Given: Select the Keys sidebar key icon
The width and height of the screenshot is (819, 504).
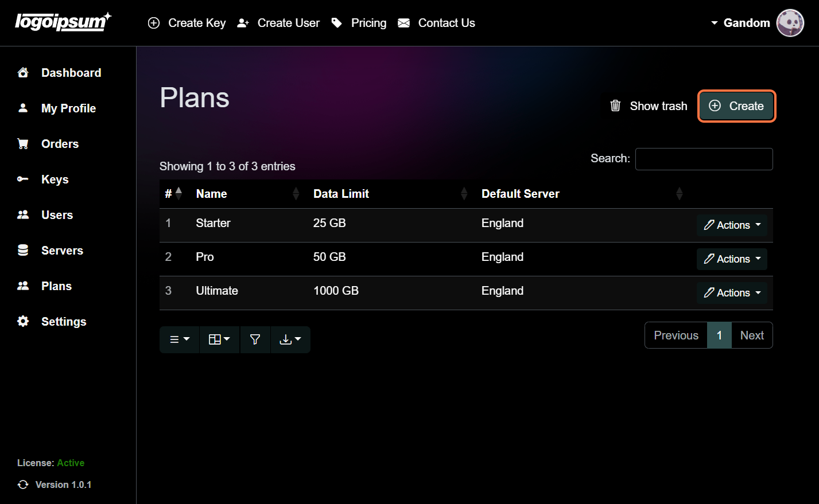Looking at the screenshot, I should pos(22,179).
